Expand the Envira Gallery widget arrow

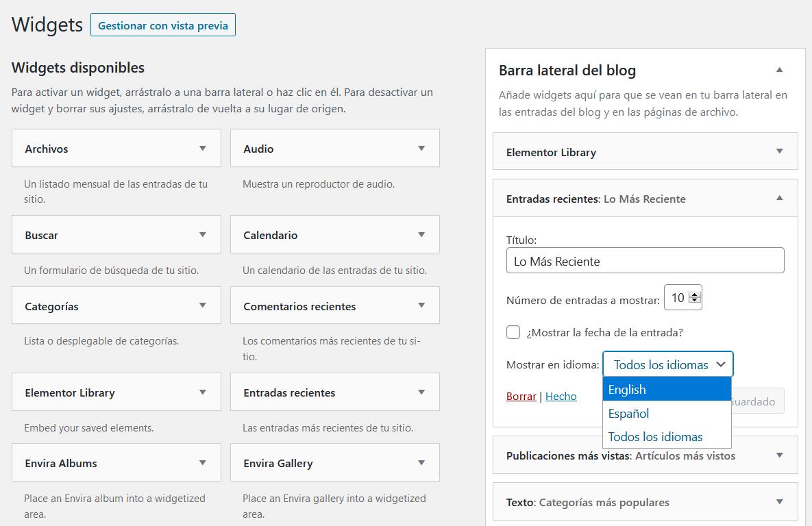coord(421,462)
